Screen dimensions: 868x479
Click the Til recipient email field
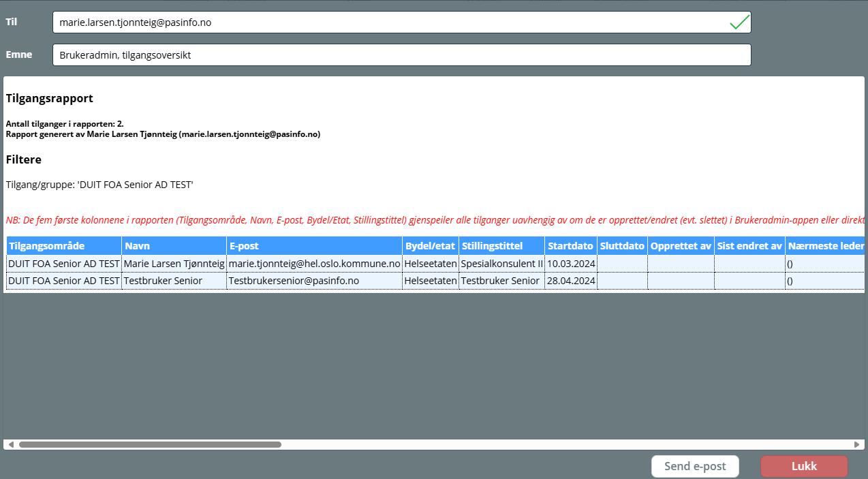point(388,22)
